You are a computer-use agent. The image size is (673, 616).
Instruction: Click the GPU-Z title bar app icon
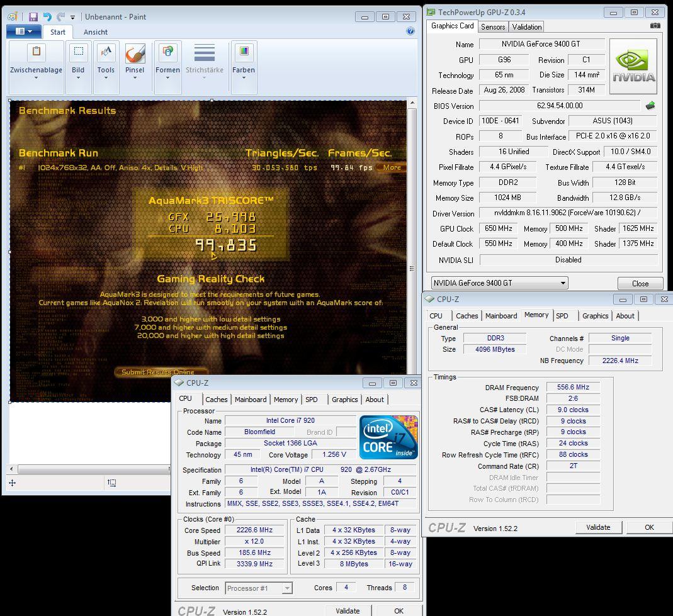(x=431, y=12)
